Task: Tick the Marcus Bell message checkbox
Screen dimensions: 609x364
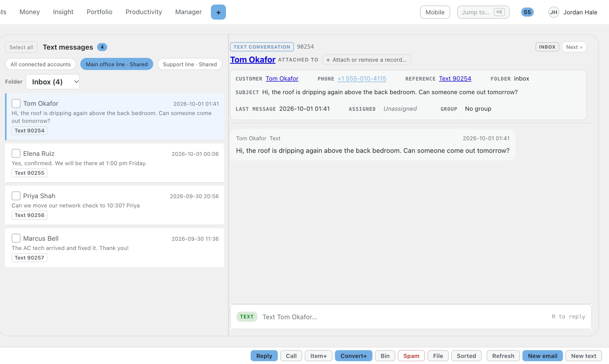Action: tap(16, 238)
